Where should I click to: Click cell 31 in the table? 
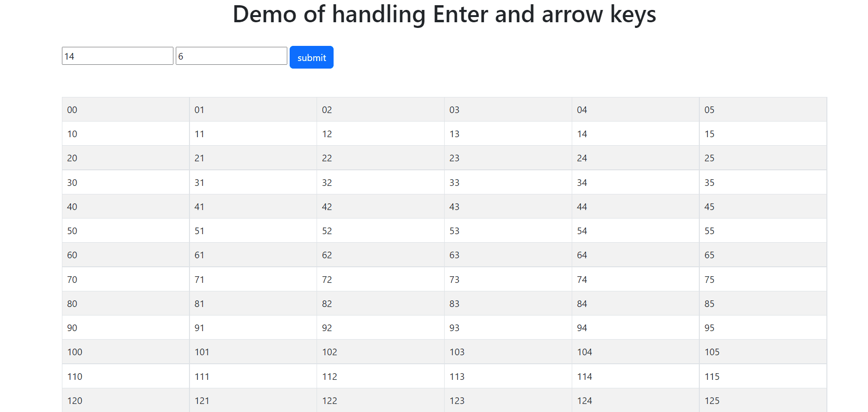point(253,182)
